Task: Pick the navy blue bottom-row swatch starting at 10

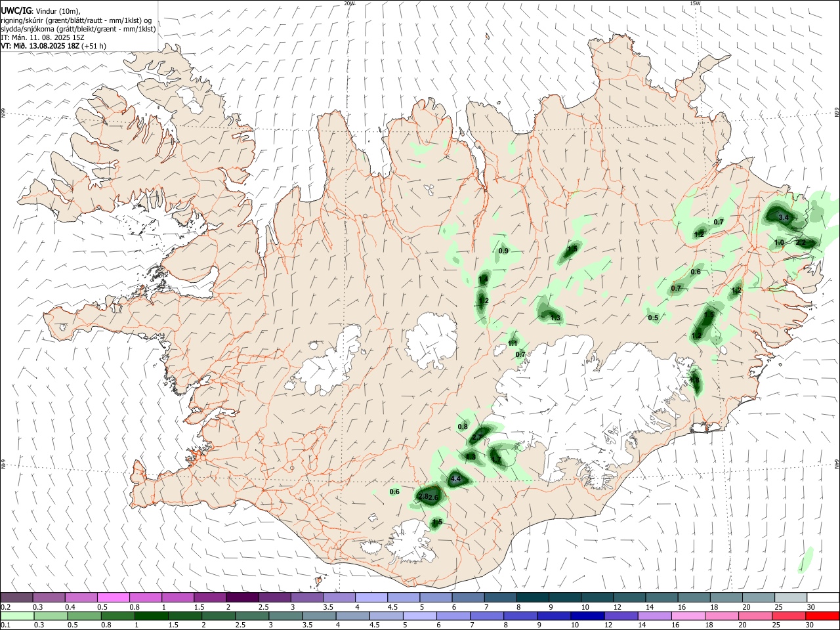Action: (587, 616)
